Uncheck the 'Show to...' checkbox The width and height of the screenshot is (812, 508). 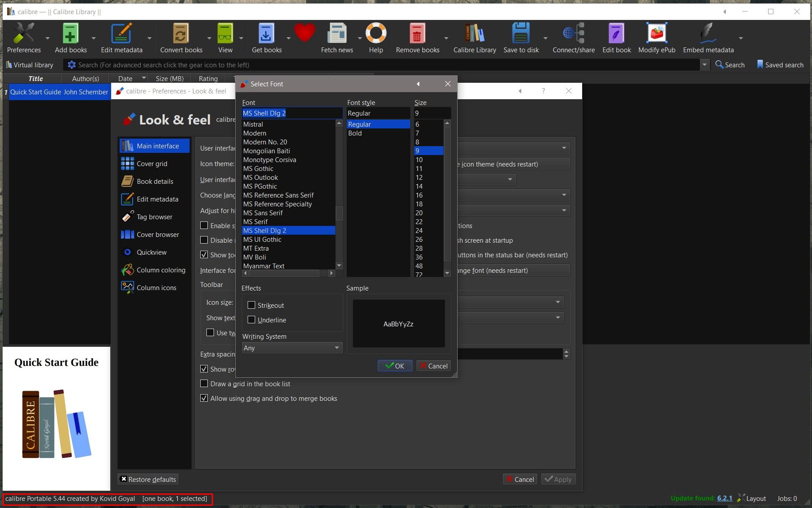[x=204, y=255]
